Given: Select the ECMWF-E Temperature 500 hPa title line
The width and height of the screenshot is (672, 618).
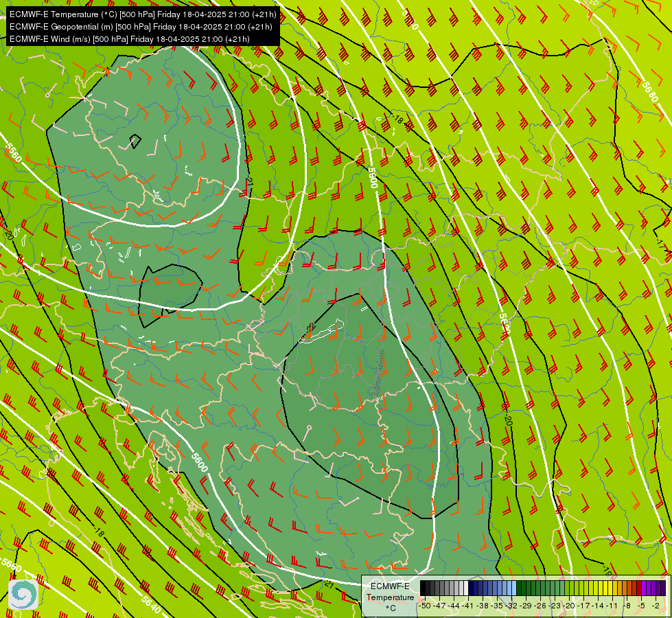Looking at the screenshot, I should pyautogui.click(x=143, y=14).
